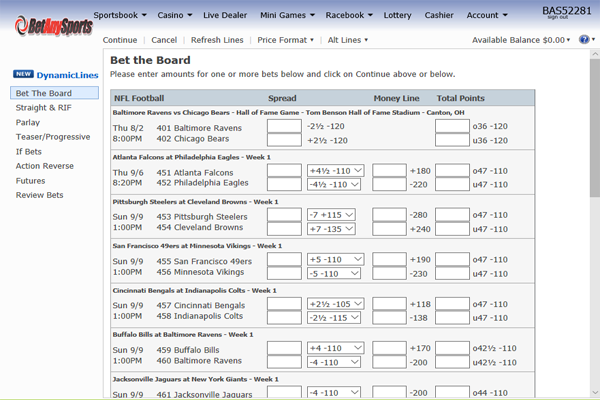Click spread amount field for 401 Baltimore Ravens
This screenshot has height=400, width=600.
(284, 126)
